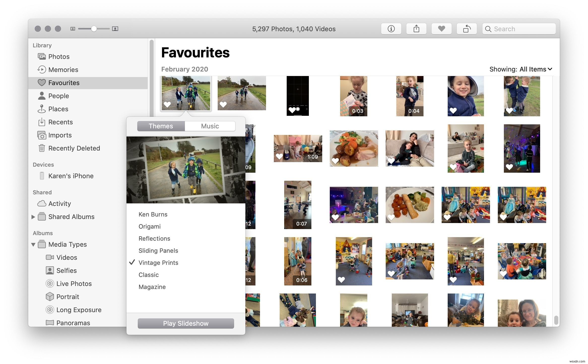Select the Themes tab
588x364 pixels.
coord(161,126)
